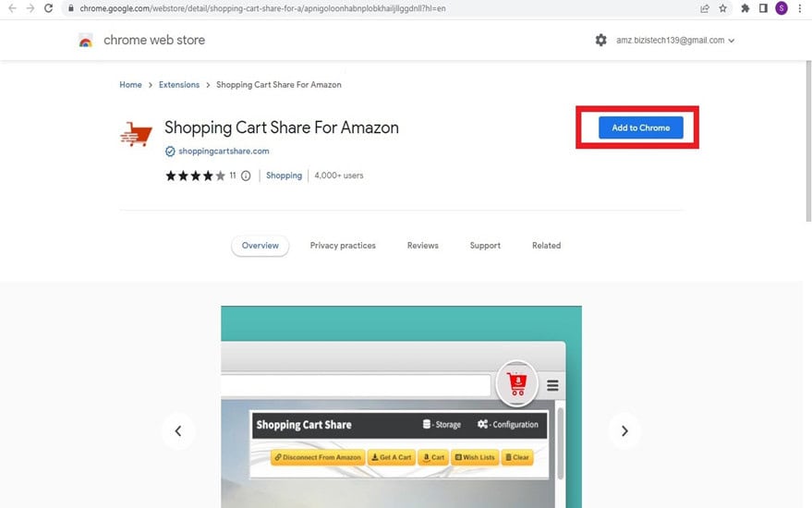The height and width of the screenshot is (508, 812).
Task: Click the Add to Chrome button
Action: (x=640, y=127)
